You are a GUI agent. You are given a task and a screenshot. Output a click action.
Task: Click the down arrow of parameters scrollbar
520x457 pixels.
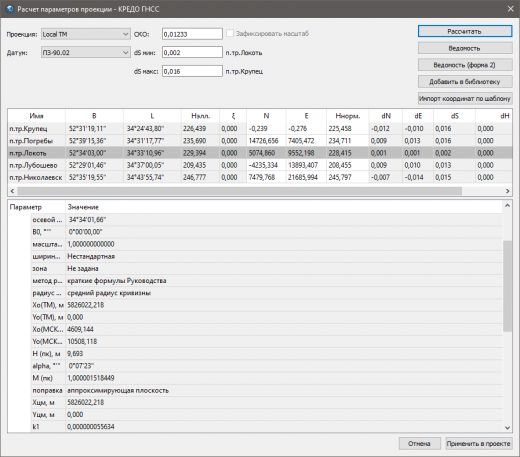[507, 428]
